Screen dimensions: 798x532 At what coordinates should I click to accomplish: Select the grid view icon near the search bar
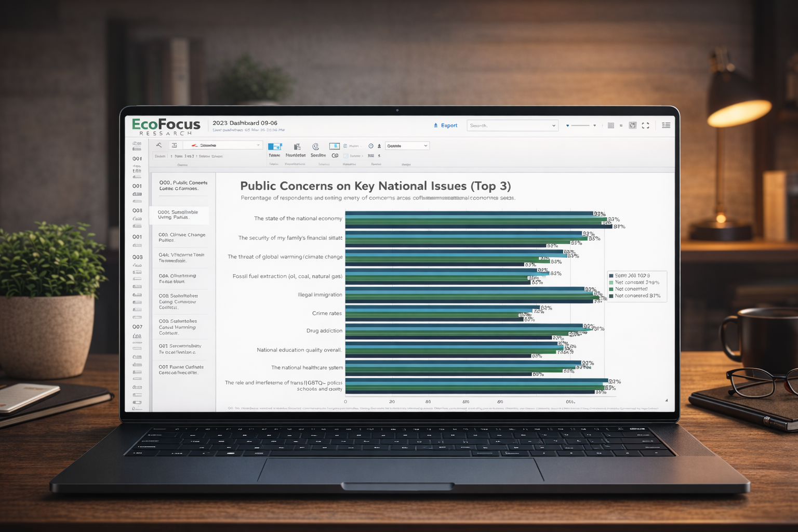point(611,125)
